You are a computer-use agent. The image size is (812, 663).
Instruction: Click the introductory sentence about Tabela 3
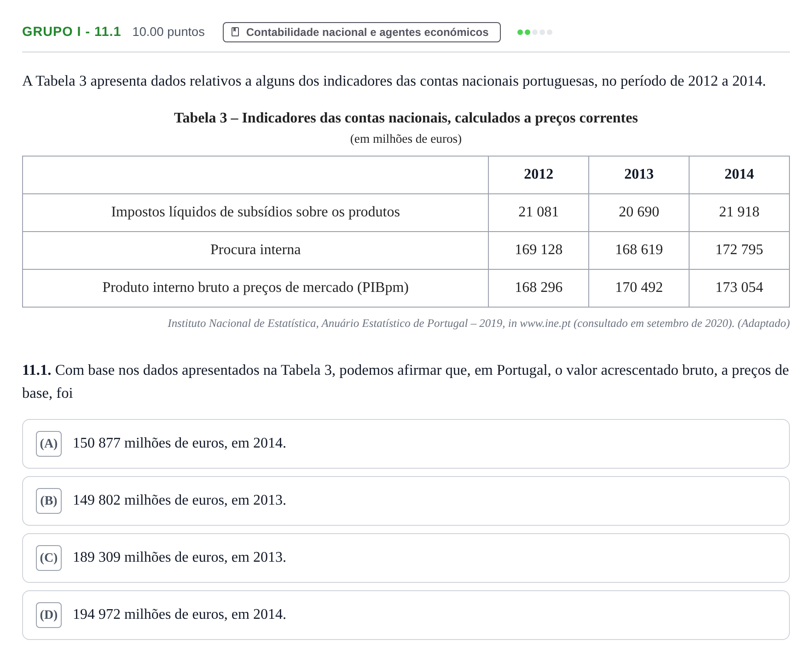point(394,81)
